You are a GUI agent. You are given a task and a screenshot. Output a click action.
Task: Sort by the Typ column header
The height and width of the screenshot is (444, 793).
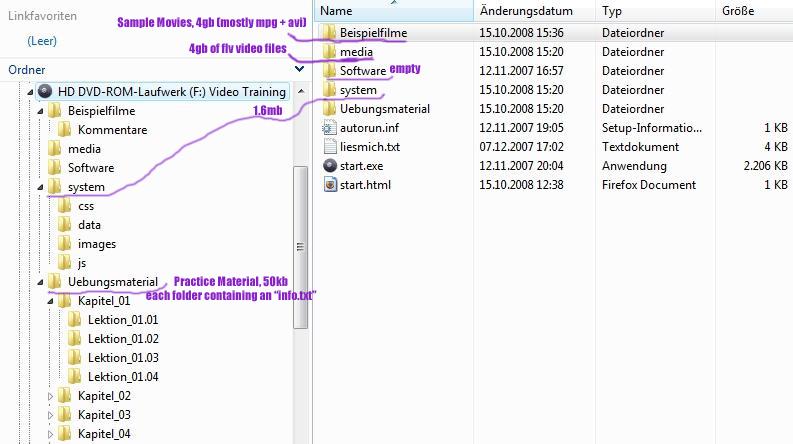(656, 11)
